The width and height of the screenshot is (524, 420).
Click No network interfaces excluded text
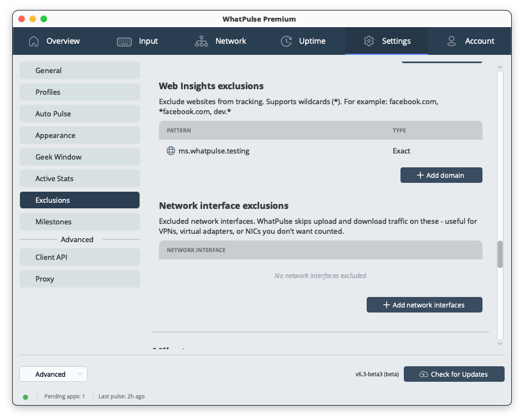[320, 276]
